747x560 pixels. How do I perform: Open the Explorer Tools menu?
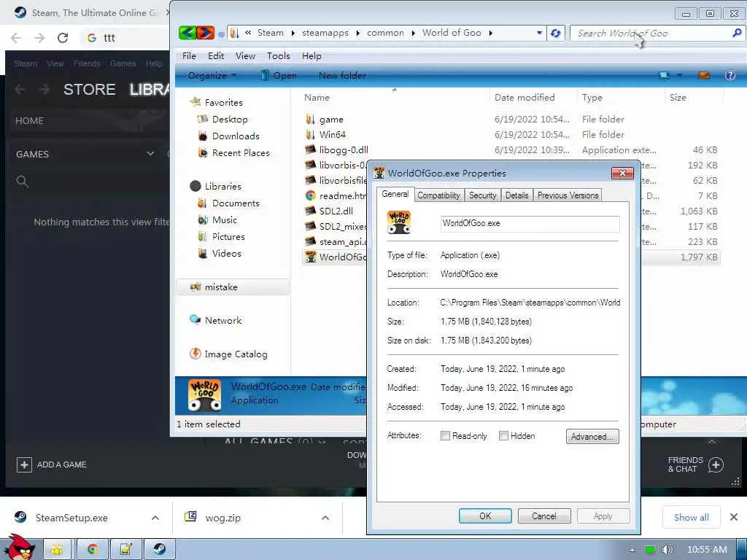[278, 55]
